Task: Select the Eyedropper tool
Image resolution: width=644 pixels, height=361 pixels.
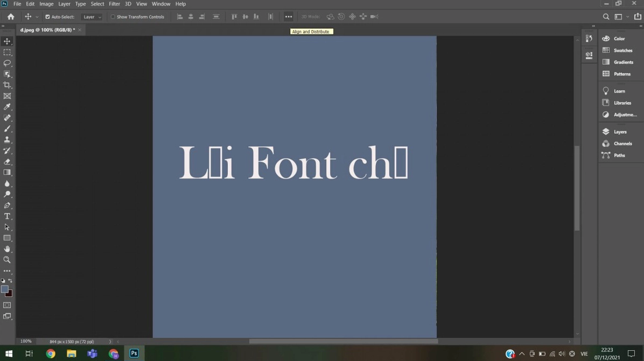Action: point(7,107)
